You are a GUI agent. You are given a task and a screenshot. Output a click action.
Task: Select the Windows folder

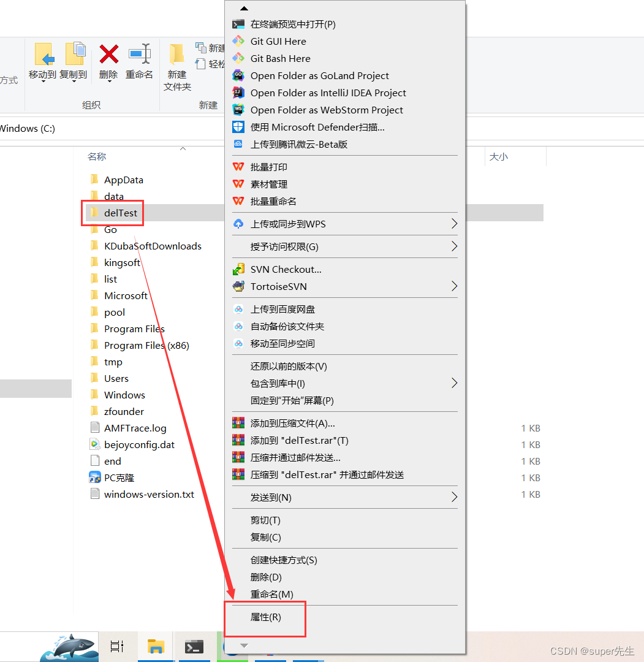pyautogui.click(x=124, y=395)
